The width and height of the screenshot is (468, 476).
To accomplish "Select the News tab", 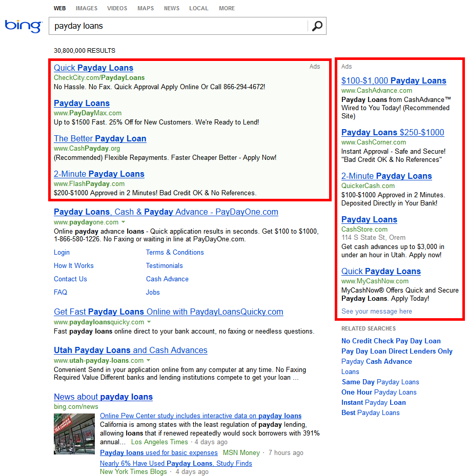I will coord(171,8).
